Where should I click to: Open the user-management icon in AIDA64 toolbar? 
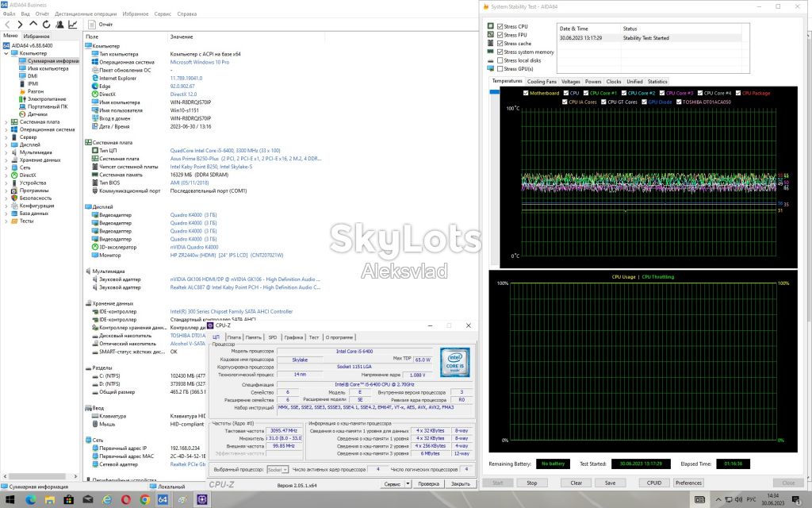click(59, 25)
